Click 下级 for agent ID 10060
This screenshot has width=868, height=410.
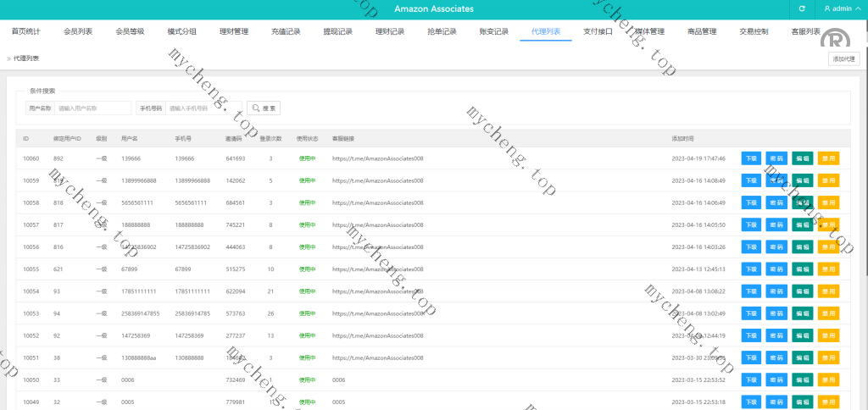point(751,158)
